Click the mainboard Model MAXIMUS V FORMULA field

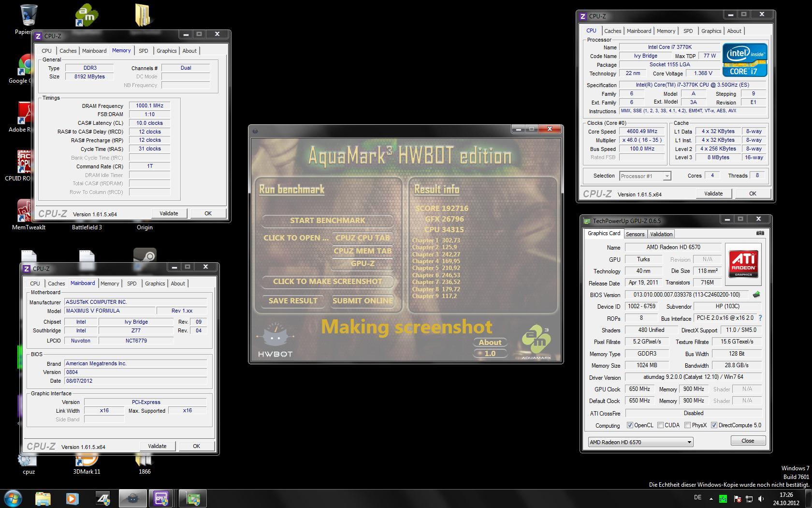click(x=110, y=311)
